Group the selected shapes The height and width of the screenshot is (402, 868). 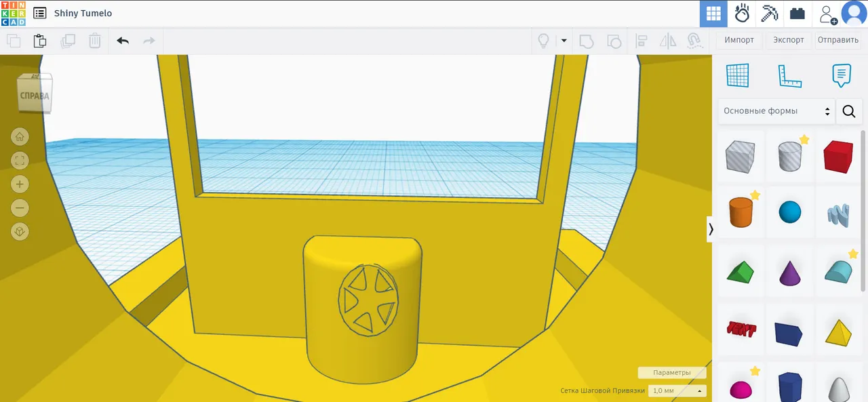587,41
